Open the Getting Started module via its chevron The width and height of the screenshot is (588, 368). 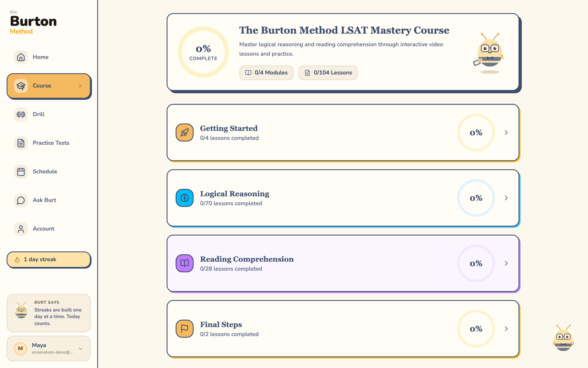pyautogui.click(x=506, y=132)
